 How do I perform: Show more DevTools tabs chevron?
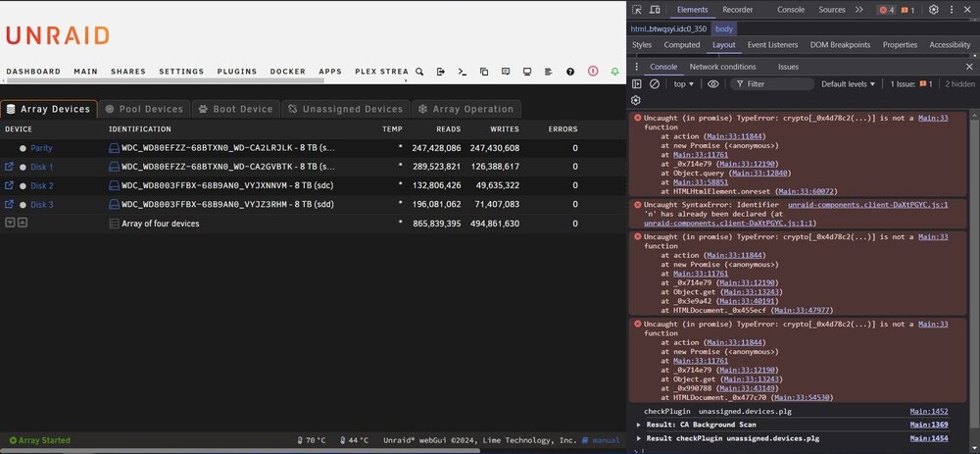coord(858,10)
